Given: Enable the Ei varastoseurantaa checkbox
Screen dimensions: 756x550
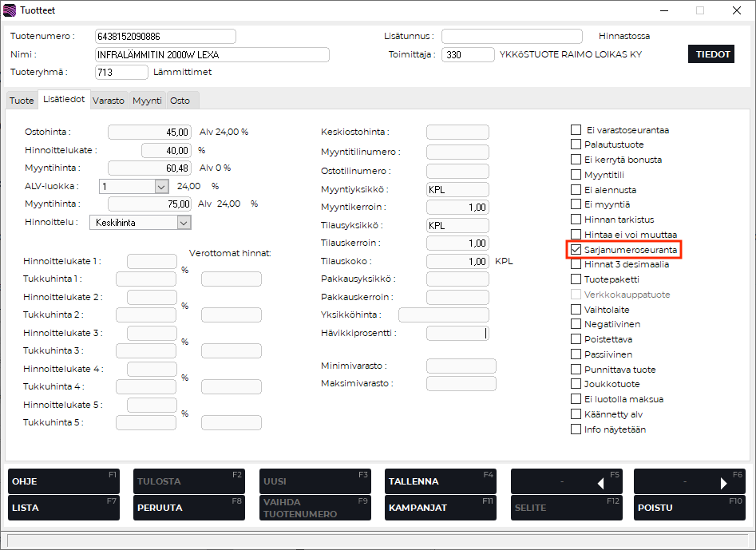Looking at the screenshot, I should click(576, 129).
